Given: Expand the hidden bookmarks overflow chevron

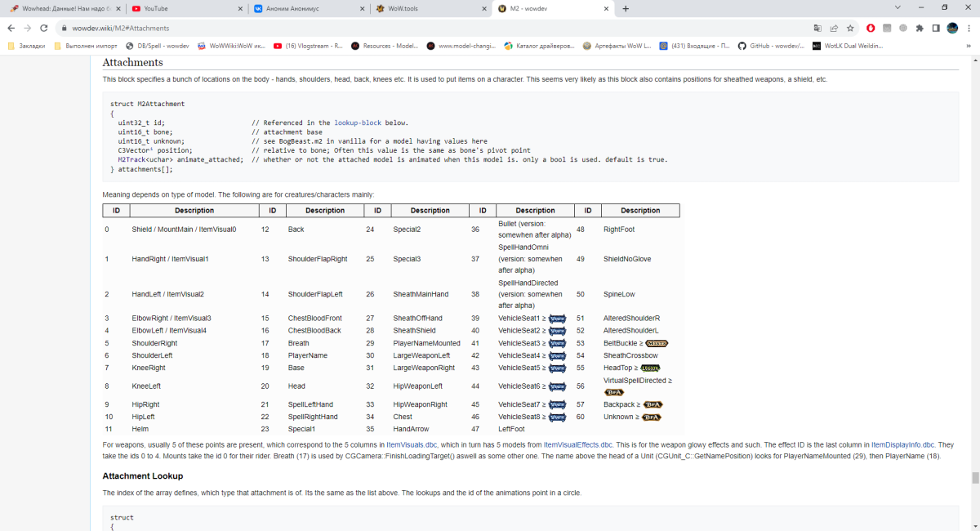Looking at the screenshot, I should [x=966, y=46].
